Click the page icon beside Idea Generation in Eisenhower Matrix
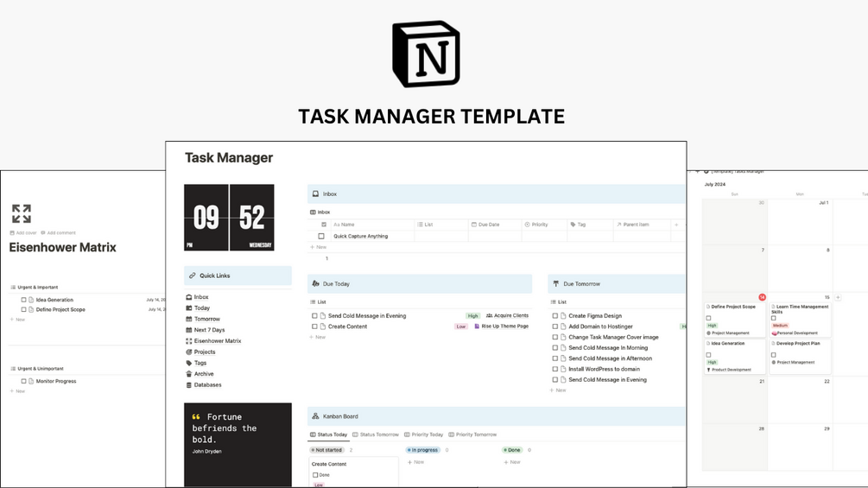This screenshot has width=868, height=488. point(31,300)
